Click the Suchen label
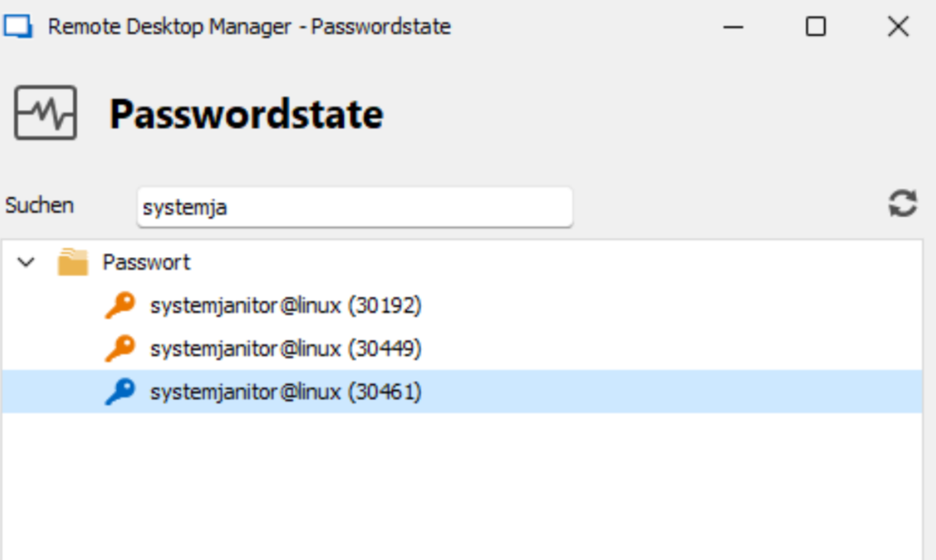Viewport: 936px width, 560px height. pyautogui.click(x=39, y=205)
